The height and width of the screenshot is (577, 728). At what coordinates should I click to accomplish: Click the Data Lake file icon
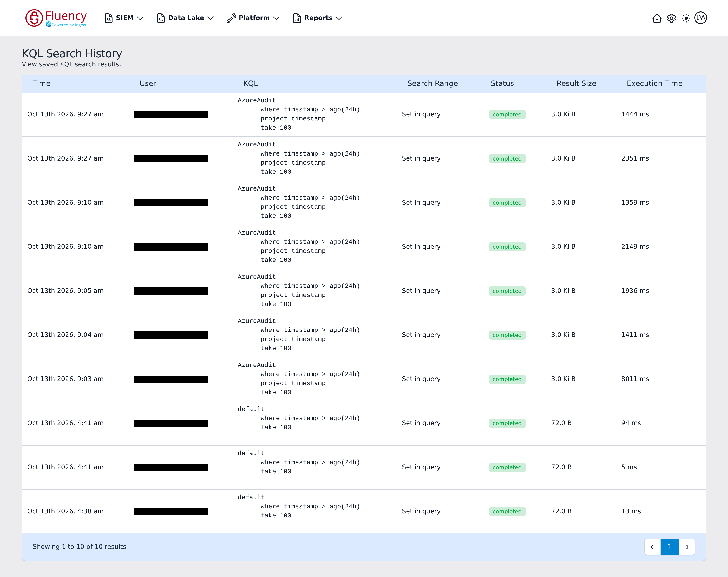[161, 18]
